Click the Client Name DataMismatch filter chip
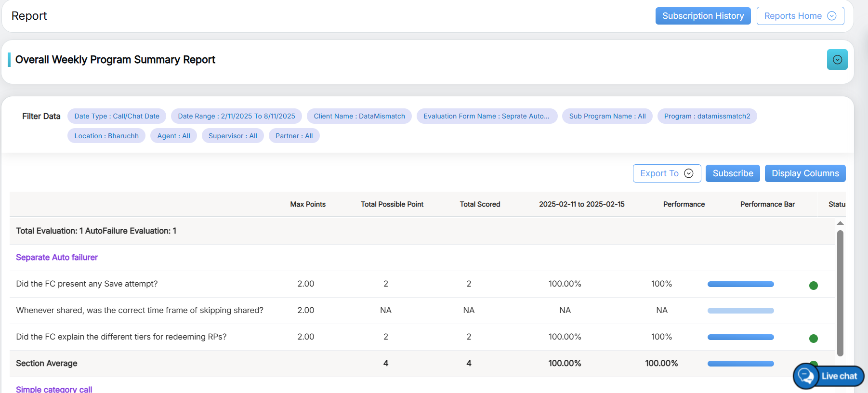This screenshot has height=393, width=868. click(359, 116)
